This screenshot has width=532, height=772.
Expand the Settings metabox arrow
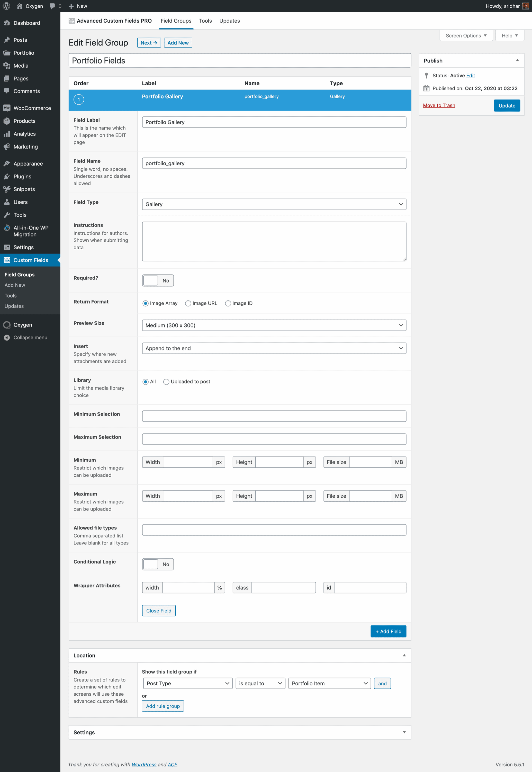(x=404, y=732)
